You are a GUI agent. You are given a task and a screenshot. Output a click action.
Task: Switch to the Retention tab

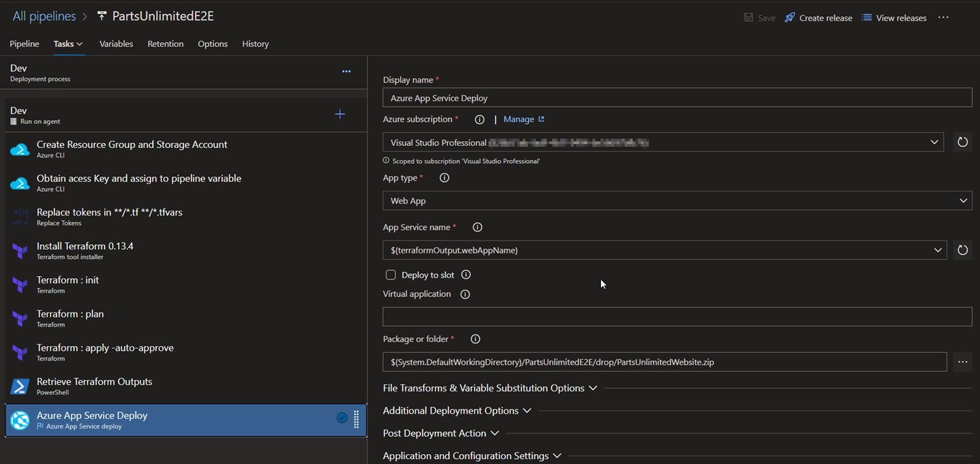165,44
